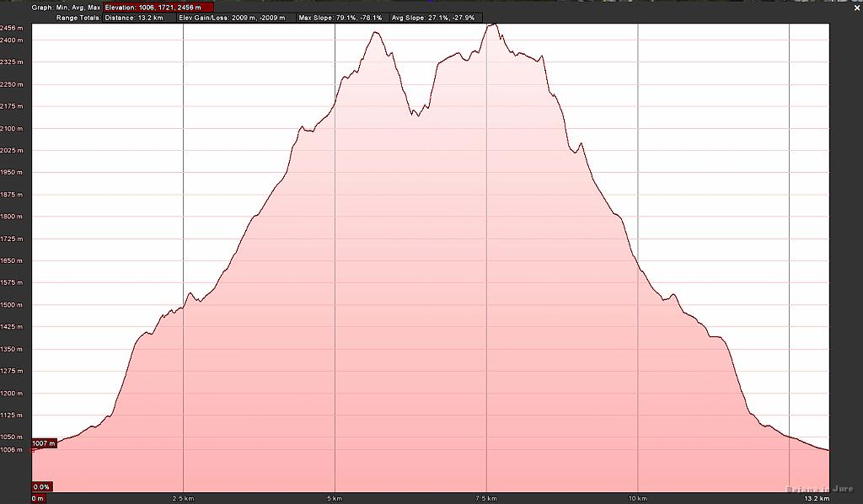
Task: Click the 1006 m minimum elevation label
Action: [12, 449]
